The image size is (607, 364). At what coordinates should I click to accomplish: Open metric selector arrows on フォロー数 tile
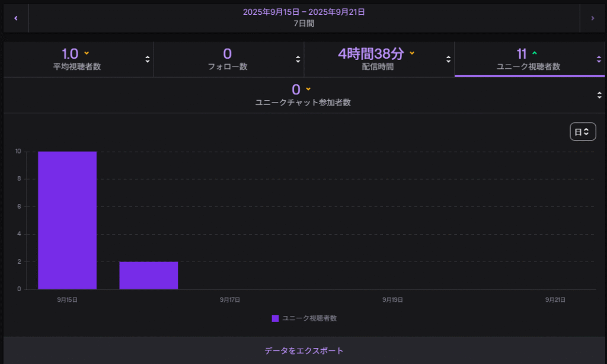coord(298,59)
